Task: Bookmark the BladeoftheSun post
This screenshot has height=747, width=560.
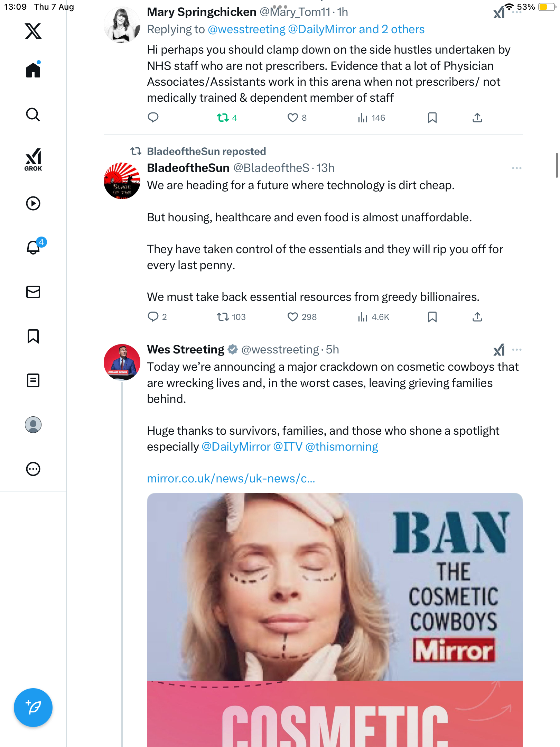Action: 432,317
